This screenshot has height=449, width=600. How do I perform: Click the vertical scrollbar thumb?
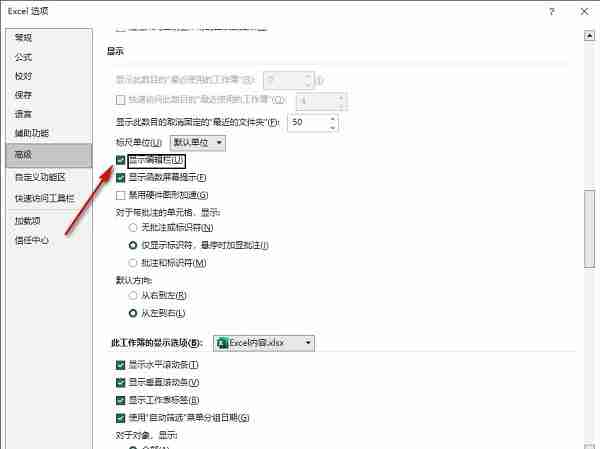tap(589, 229)
